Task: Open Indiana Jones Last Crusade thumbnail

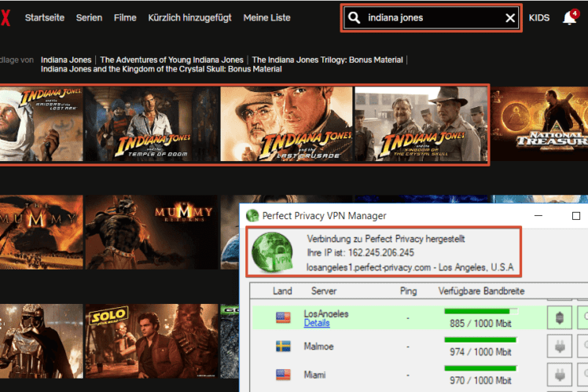Action: click(x=286, y=124)
